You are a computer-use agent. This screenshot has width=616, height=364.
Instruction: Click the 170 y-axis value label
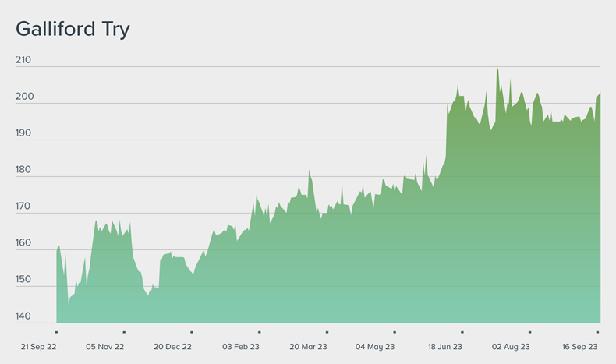tap(24, 207)
